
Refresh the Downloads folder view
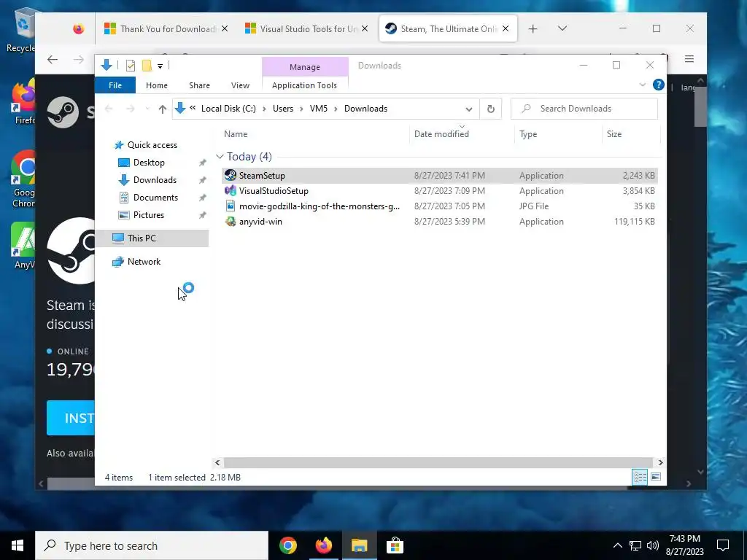(x=491, y=109)
